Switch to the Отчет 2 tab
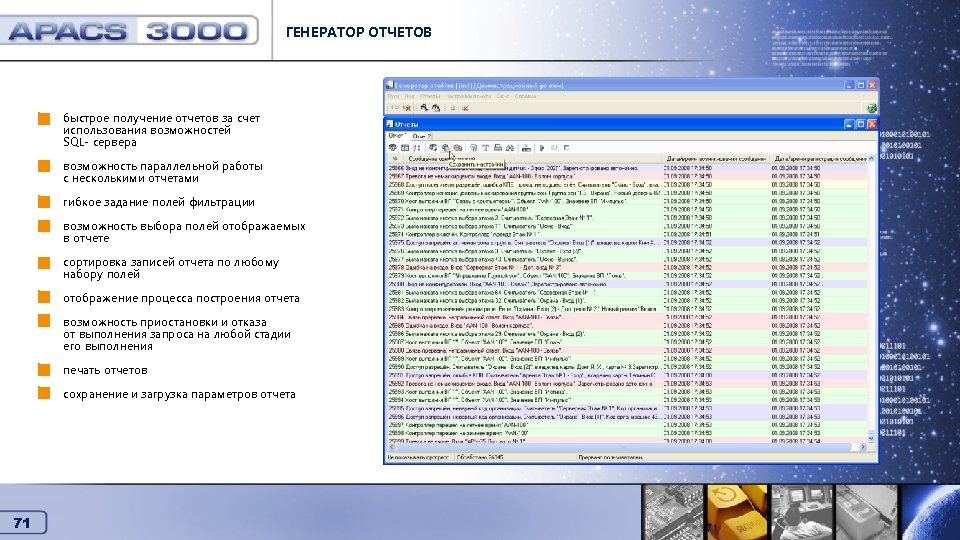The height and width of the screenshot is (540, 960). point(422,136)
